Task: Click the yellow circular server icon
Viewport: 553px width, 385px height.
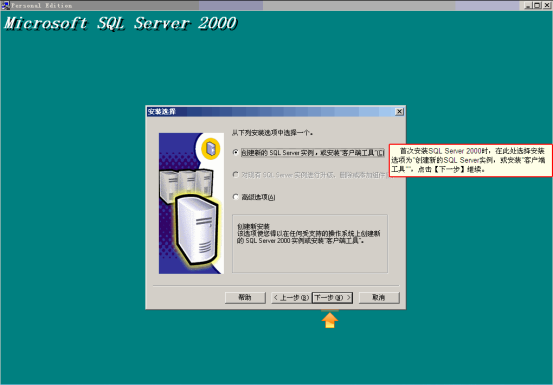Action: pos(211,148)
